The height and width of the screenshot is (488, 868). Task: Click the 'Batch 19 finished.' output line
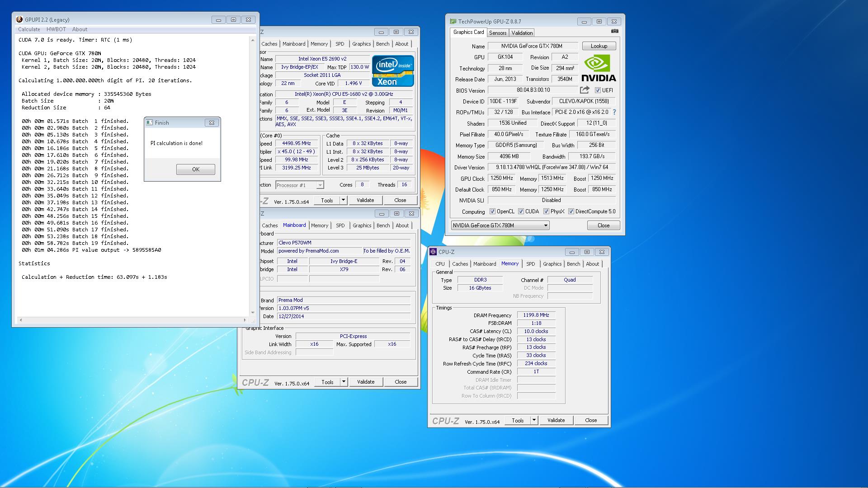(x=75, y=243)
